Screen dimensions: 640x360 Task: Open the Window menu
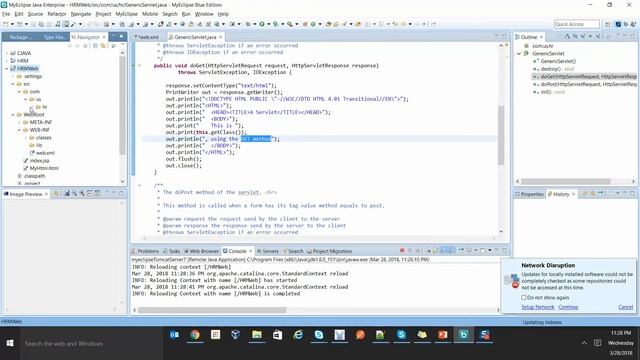click(204, 14)
